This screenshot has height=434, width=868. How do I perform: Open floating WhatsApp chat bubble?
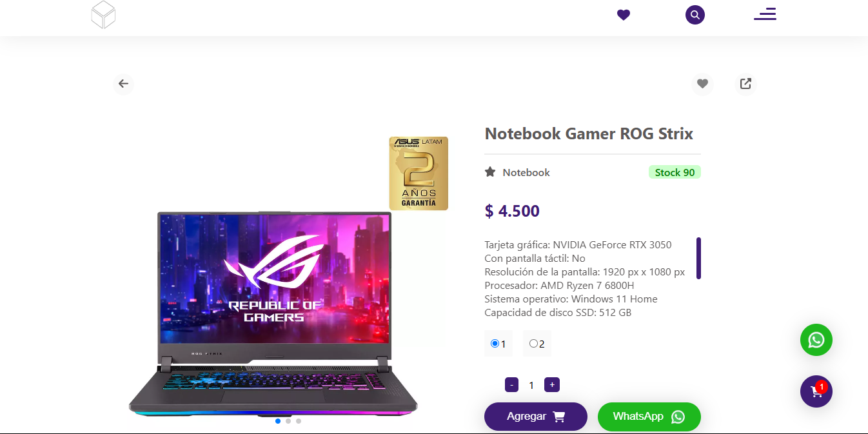(x=816, y=340)
